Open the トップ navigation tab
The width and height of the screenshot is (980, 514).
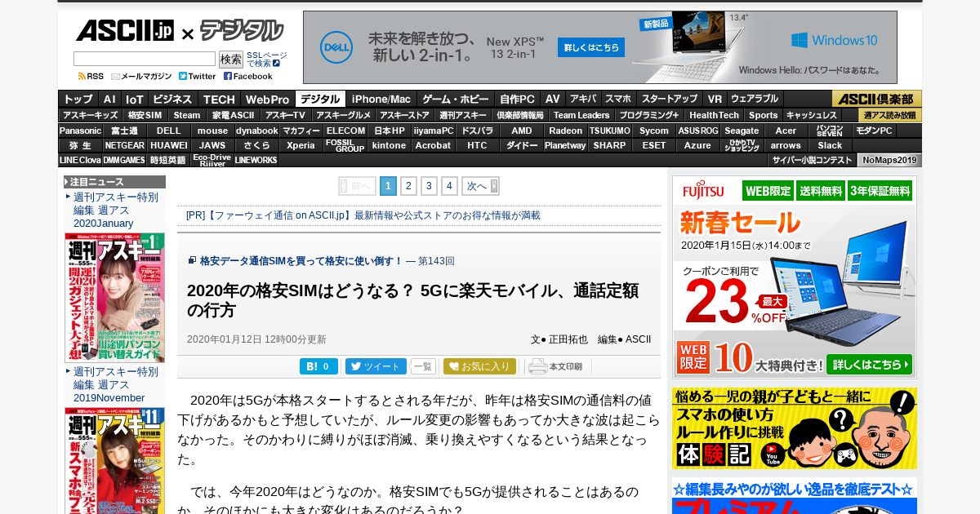pyautogui.click(x=78, y=99)
